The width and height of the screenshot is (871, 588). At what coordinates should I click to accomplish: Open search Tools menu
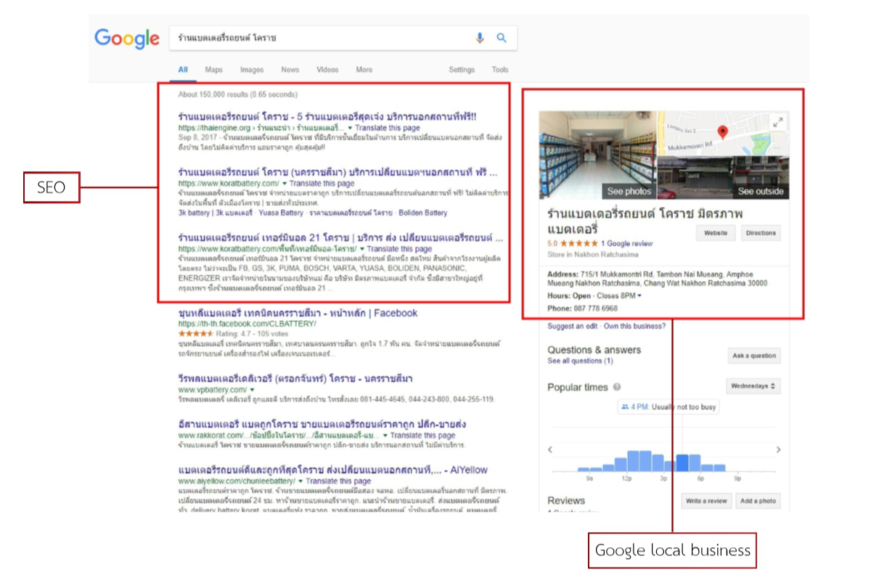click(x=500, y=70)
